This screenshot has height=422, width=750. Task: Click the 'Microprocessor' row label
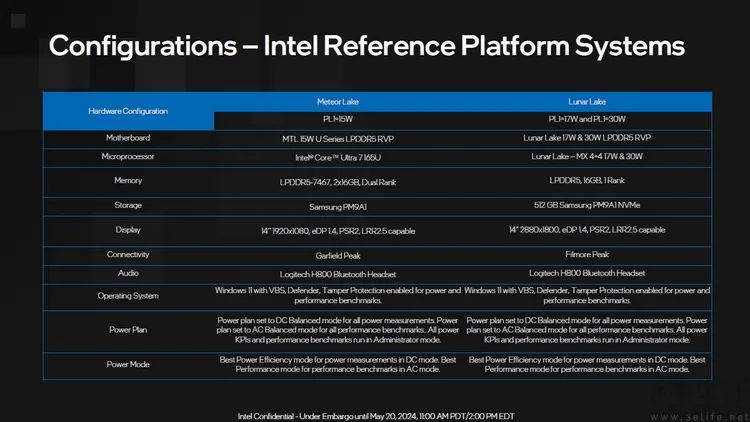128,156
